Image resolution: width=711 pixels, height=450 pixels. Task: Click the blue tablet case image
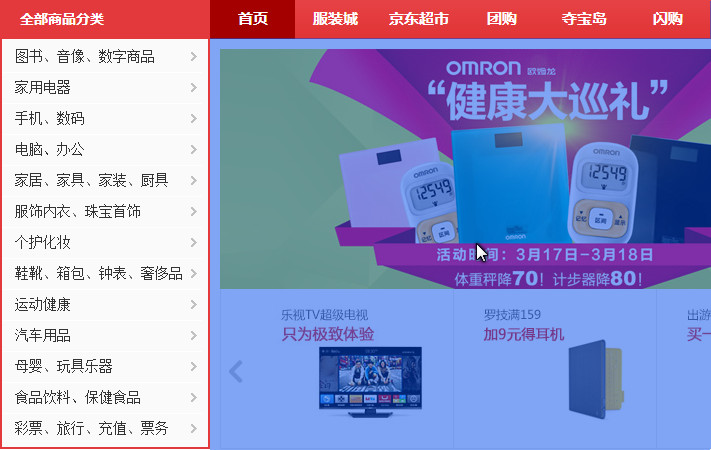pos(596,379)
